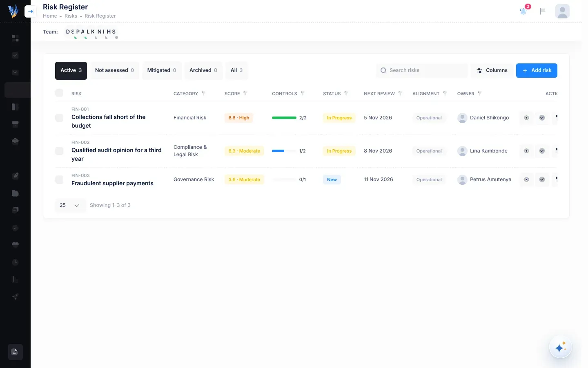
Task: Open the rows-per-page dropdown showing 25
Action: (70, 205)
